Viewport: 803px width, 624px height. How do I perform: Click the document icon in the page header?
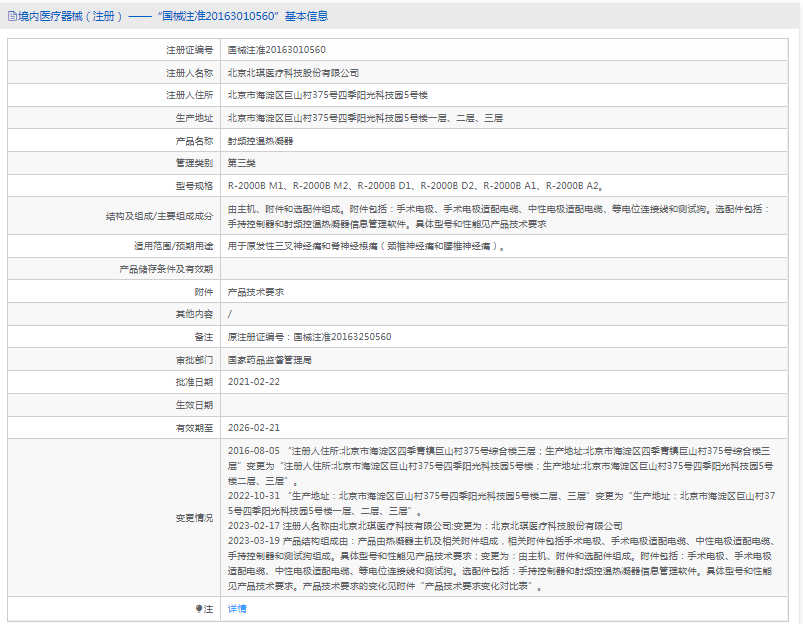(12, 16)
